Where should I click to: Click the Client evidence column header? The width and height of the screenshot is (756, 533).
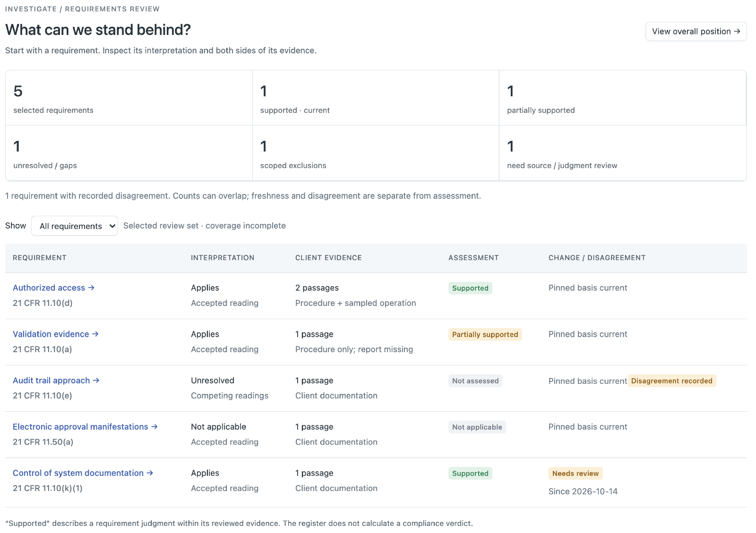click(x=328, y=258)
